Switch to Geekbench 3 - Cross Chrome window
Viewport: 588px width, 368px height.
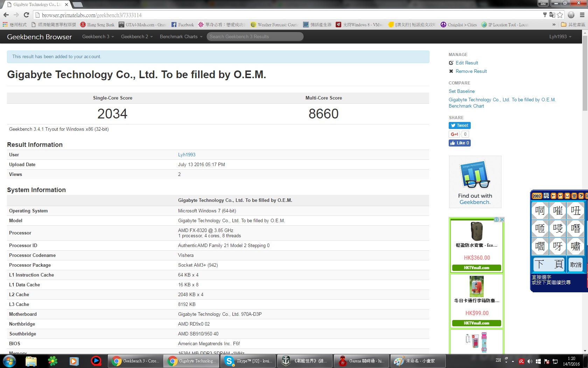(136, 361)
